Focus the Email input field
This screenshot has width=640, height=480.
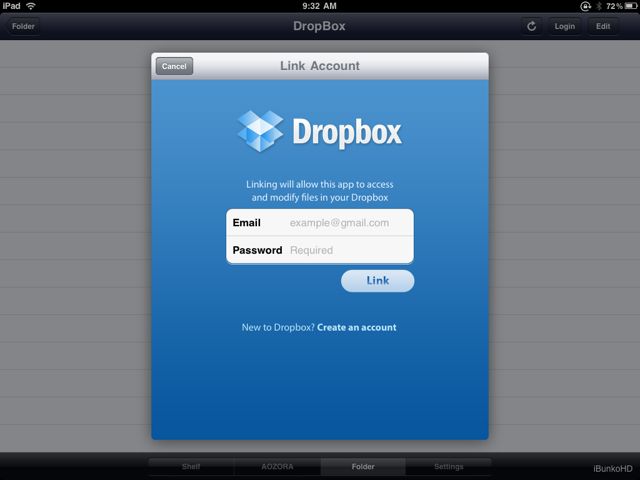coord(320,223)
